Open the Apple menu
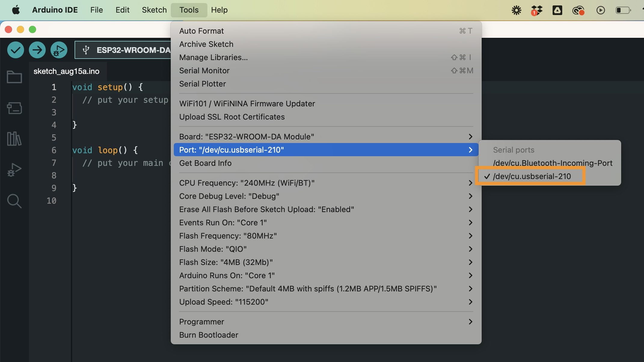Image resolution: width=644 pixels, height=362 pixels. (x=16, y=10)
